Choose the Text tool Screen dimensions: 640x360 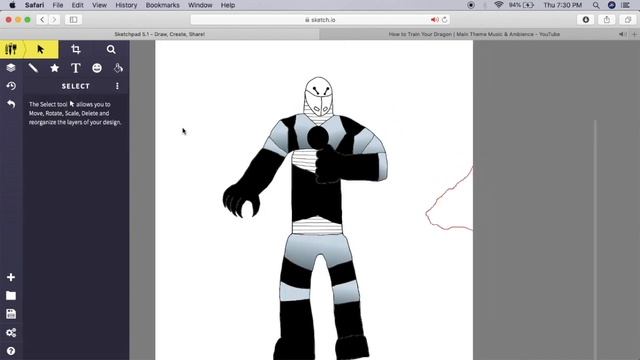click(76, 68)
